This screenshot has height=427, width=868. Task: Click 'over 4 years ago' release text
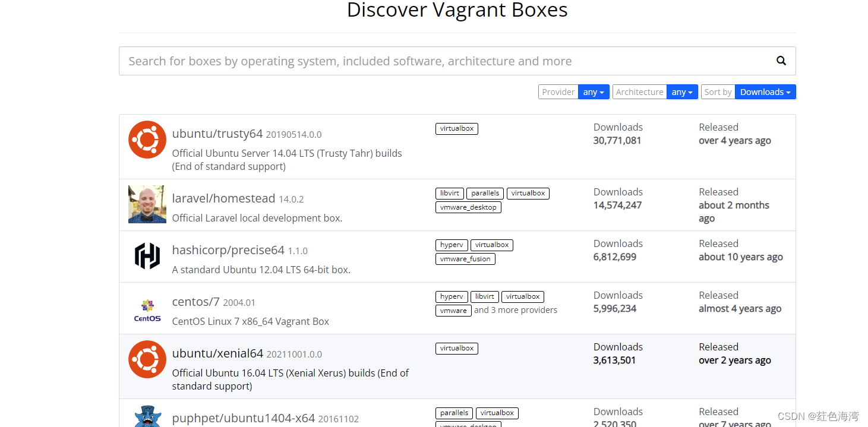pos(735,141)
